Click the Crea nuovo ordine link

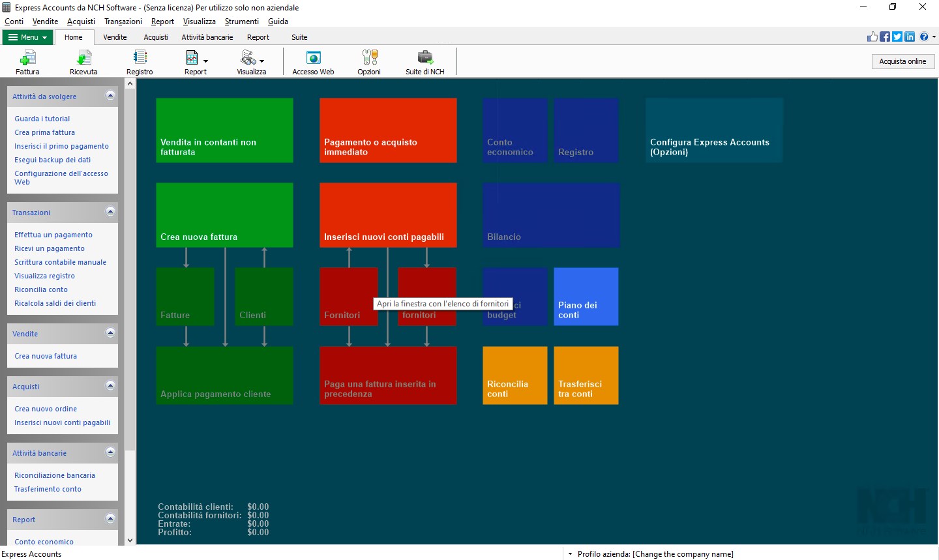(46, 409)
